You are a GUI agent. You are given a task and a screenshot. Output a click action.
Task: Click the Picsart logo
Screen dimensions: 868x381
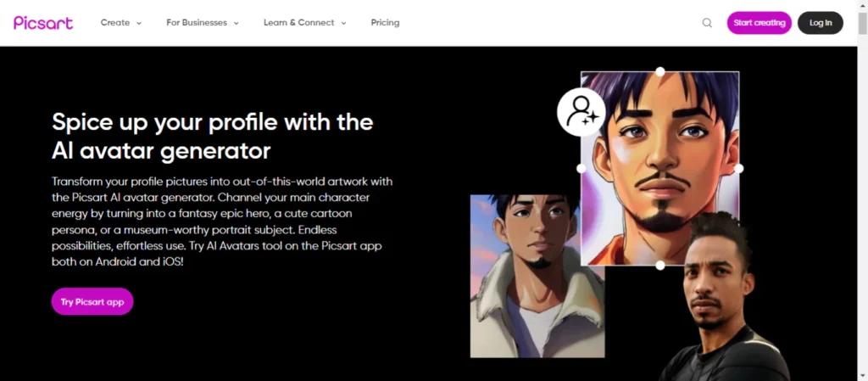(43, 23)
